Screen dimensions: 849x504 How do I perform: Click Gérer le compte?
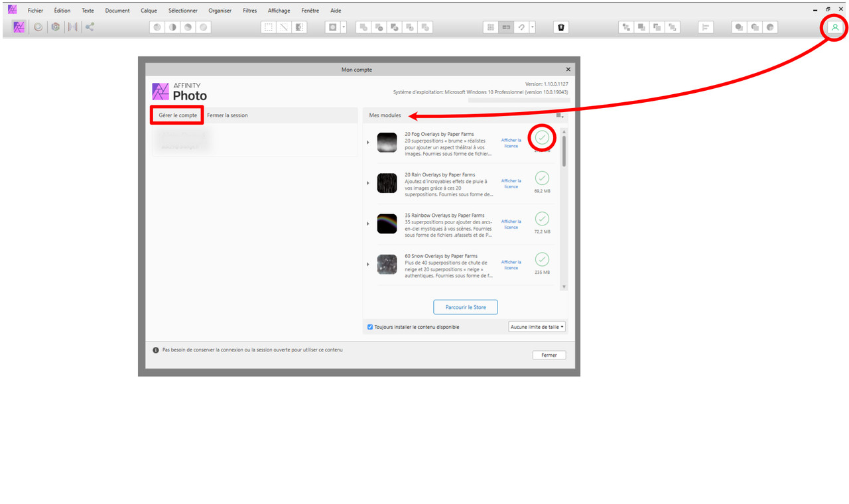178,115
